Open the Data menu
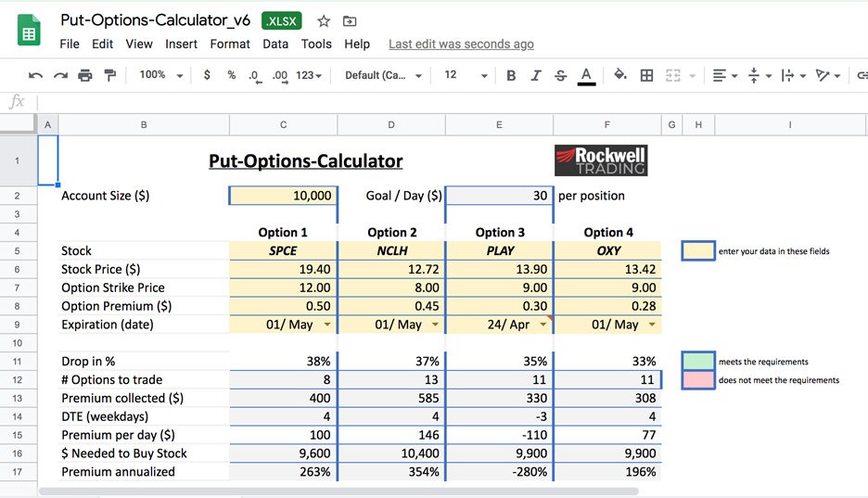Image resolution: width=868 pixels, height=498 pixels. point(275,44)
